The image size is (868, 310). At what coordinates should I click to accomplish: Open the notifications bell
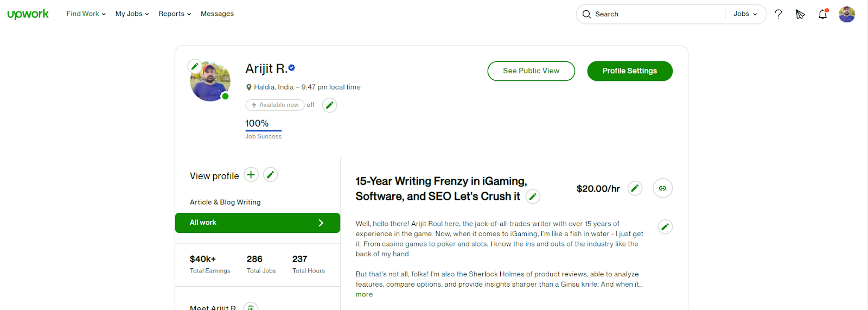click(x=823, y=15)
